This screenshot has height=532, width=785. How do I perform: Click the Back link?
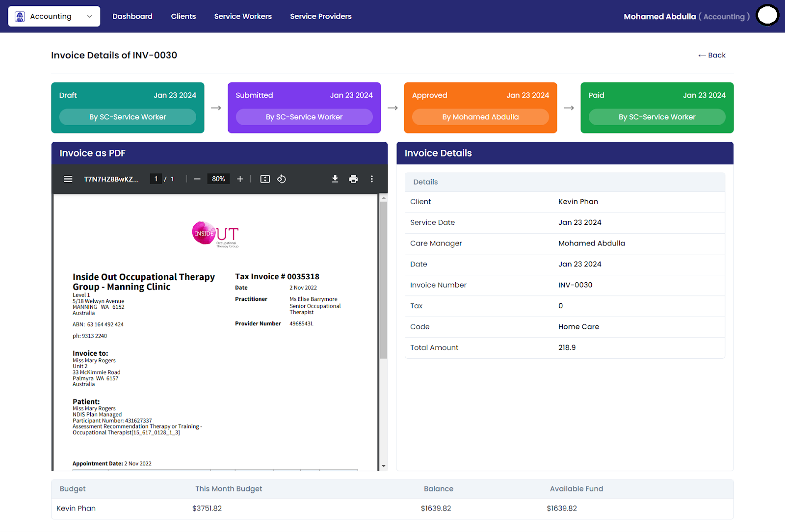coord(712,55)
